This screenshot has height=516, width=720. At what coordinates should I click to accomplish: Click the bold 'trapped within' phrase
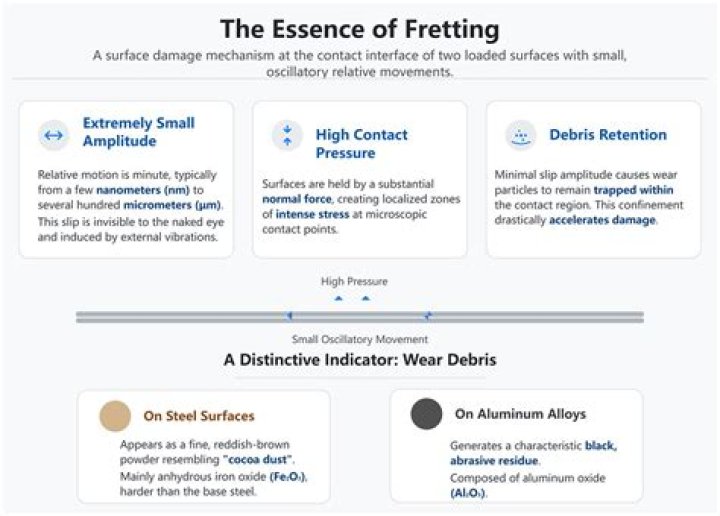click(x=633, y=189)
